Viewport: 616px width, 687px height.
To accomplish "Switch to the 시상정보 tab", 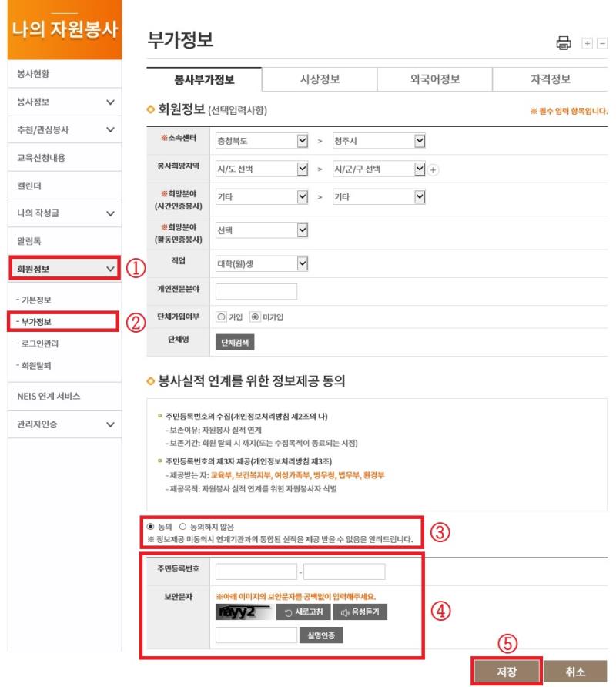I will [x=320, y=79].
